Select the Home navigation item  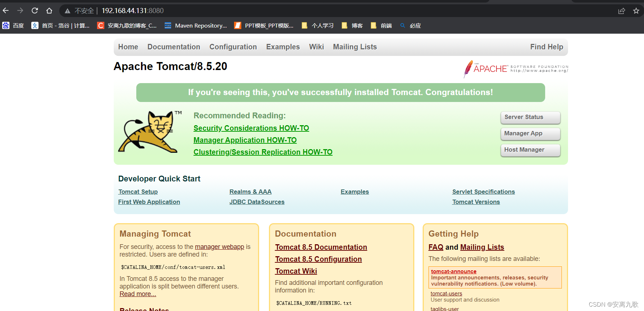tap(128, 47)
